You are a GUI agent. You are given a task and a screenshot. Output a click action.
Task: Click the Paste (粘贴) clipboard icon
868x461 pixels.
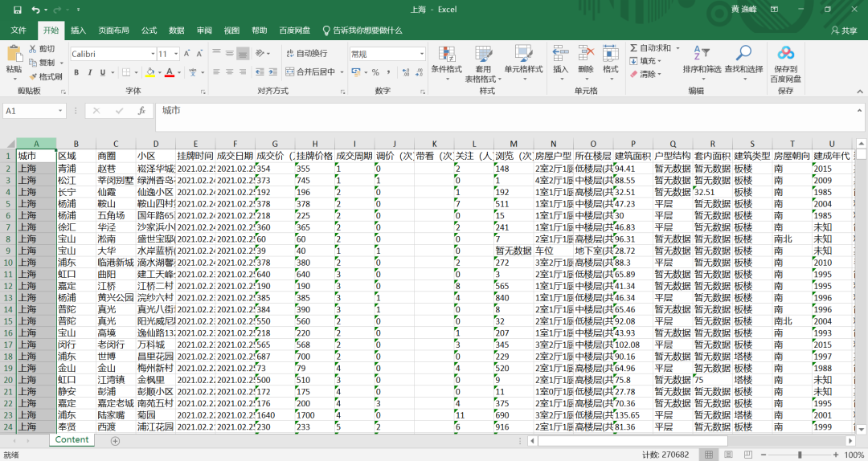tap(14, 55)
